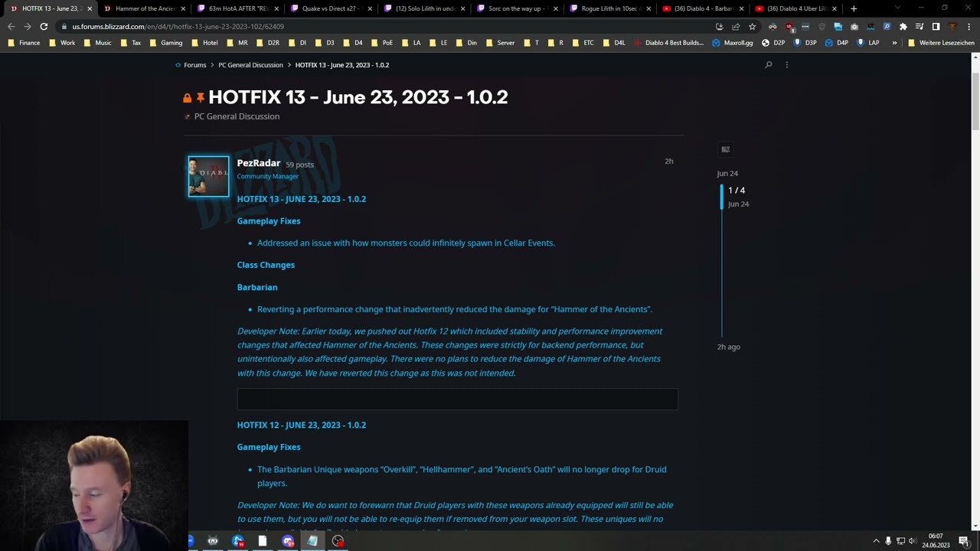Click the topic map icon above the timeline

pyautogui.click(x=726, y=149)
